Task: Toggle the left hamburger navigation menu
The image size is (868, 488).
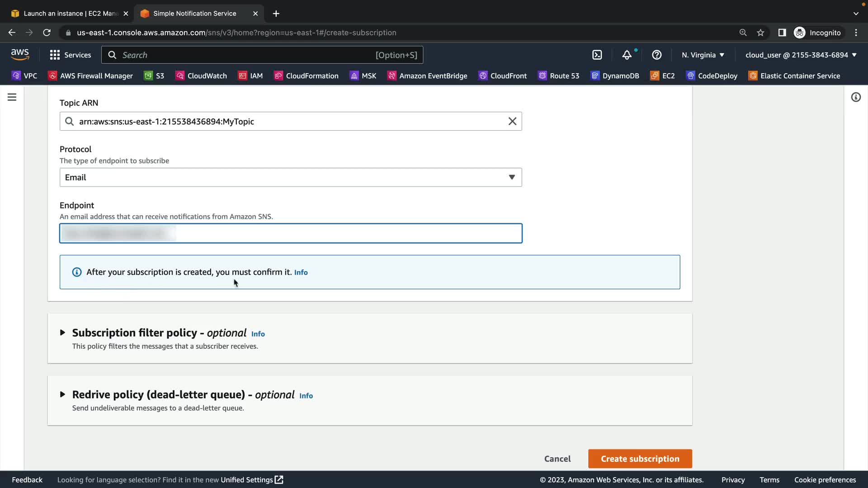Action: (12, 97)
